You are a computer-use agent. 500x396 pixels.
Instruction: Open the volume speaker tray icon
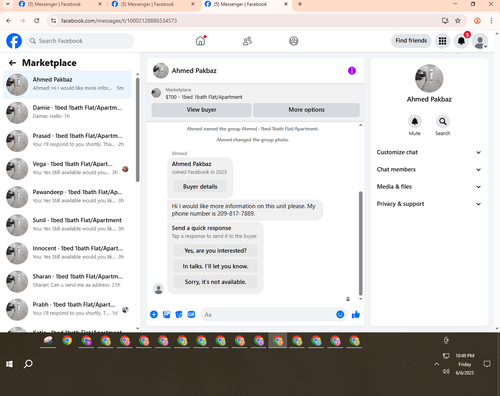[x=446, y=372]
